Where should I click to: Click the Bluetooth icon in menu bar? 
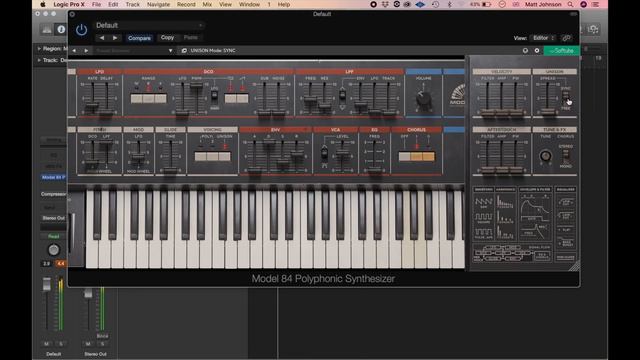pos(449,4)
